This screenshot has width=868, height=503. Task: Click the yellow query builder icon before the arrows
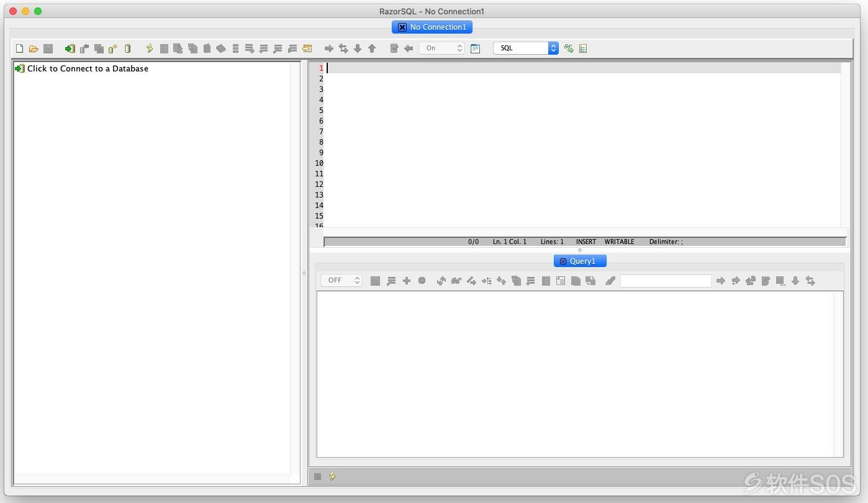pos(307,48)
